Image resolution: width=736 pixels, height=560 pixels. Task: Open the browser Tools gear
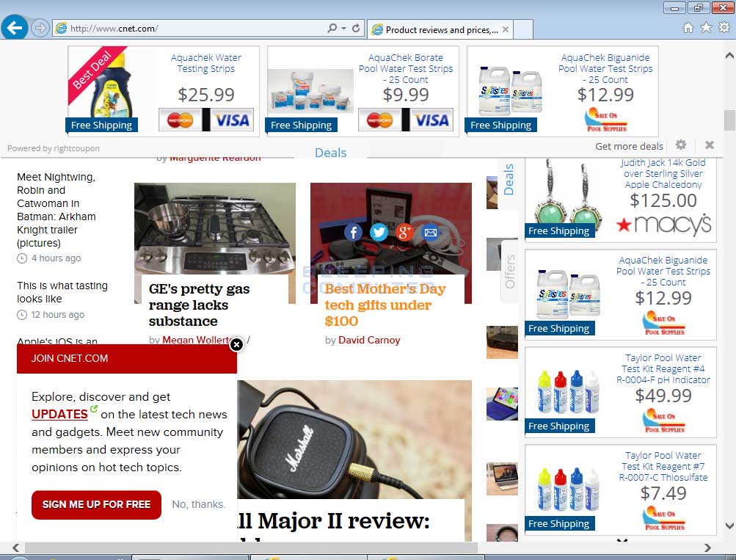click(724, 28)
